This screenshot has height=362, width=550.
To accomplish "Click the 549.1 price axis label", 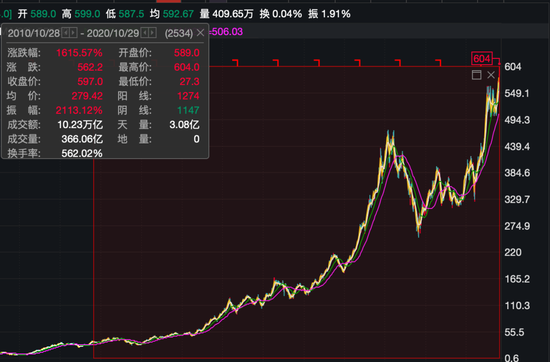I will [517, 93].
